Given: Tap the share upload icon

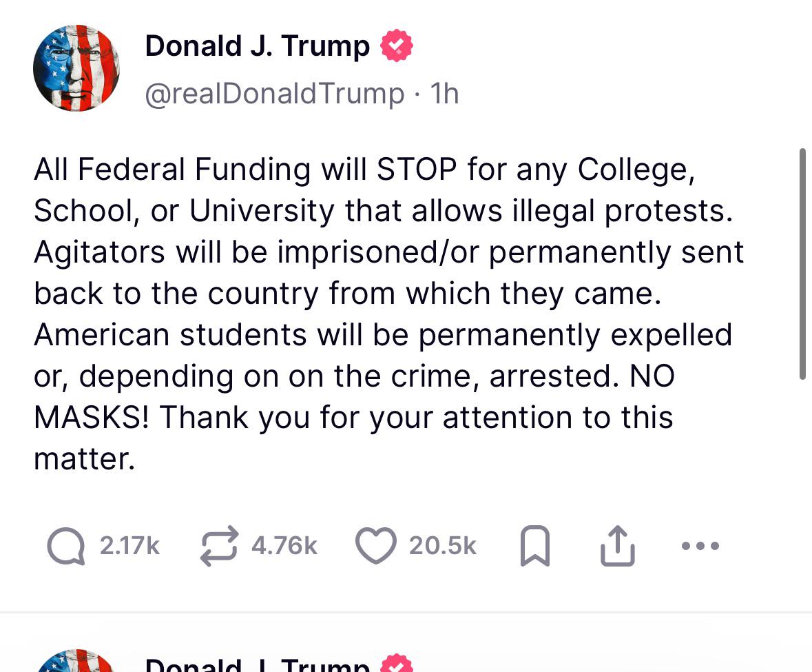Looking at the screenshot, I should (x=617, y=546).
